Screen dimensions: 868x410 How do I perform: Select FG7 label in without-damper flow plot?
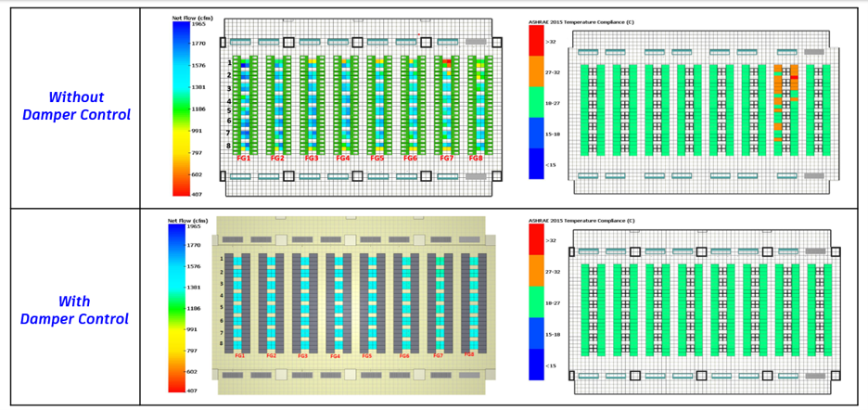coord(447,159)
